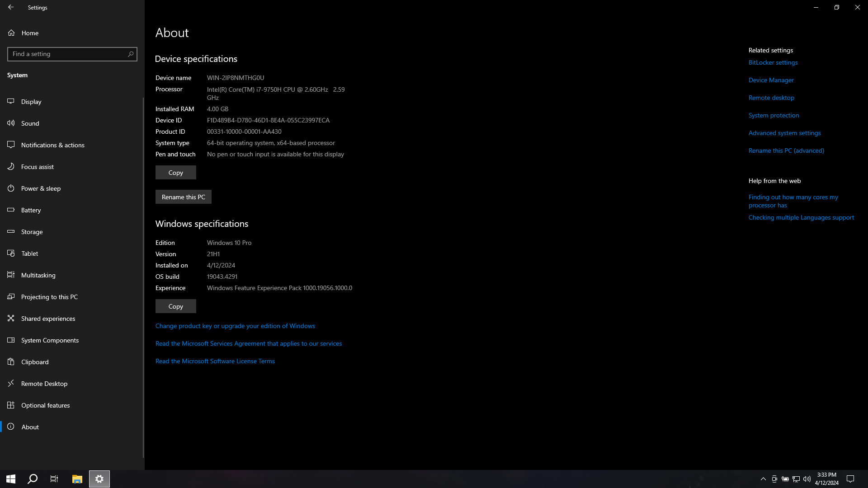Open Focus assist via moon icon
This screenshot has height=488, width=868.
click(11, 166)
